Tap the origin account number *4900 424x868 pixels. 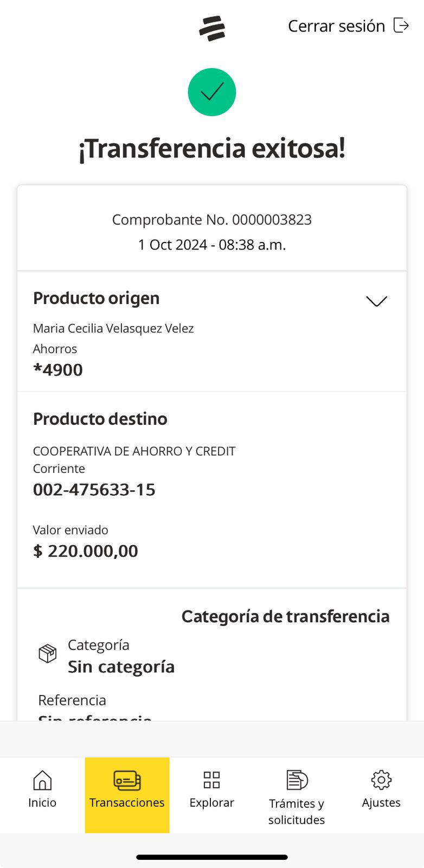point(58,370)
